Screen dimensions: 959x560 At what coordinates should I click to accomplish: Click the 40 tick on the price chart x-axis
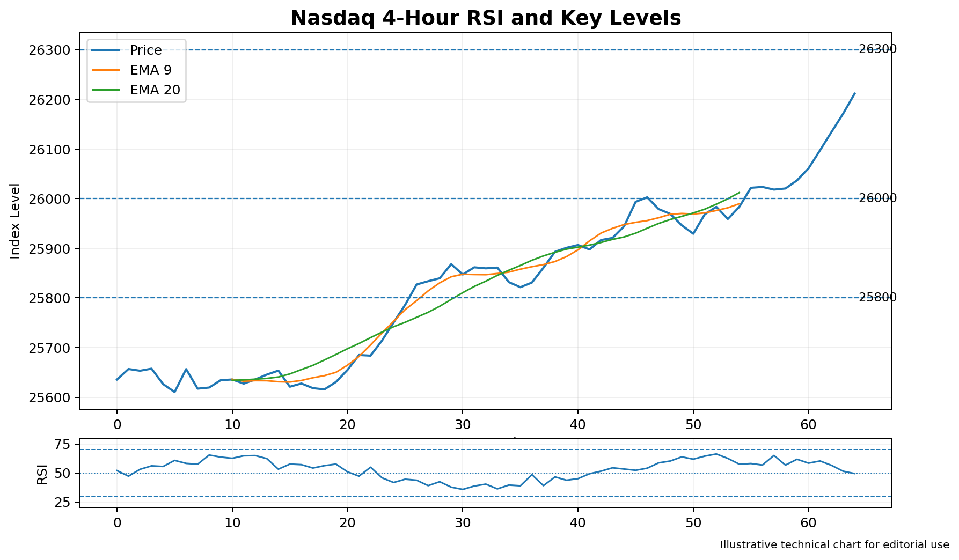[x=578, y=424]
